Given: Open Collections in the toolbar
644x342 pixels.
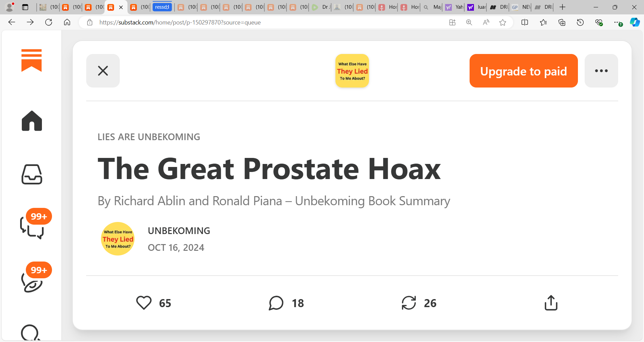Looking at the screenshot, I should [562, 22].
